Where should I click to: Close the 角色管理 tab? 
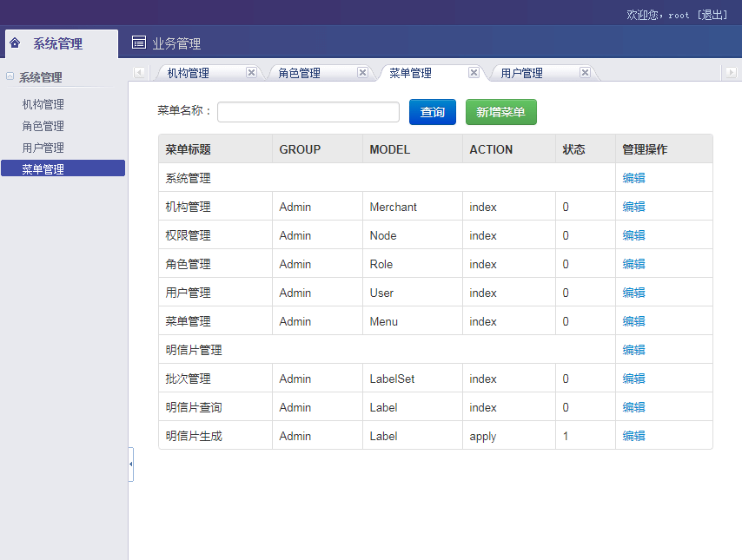point(362,73)
